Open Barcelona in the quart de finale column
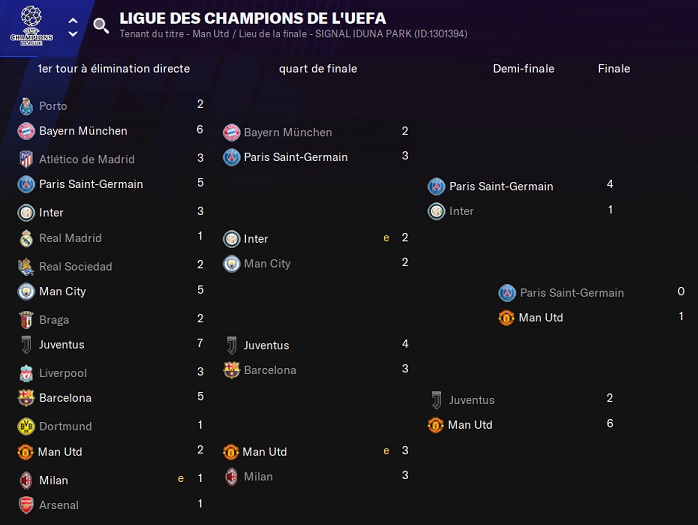The image size is (698, 525). pyautogui.click(x=270, y=370)
